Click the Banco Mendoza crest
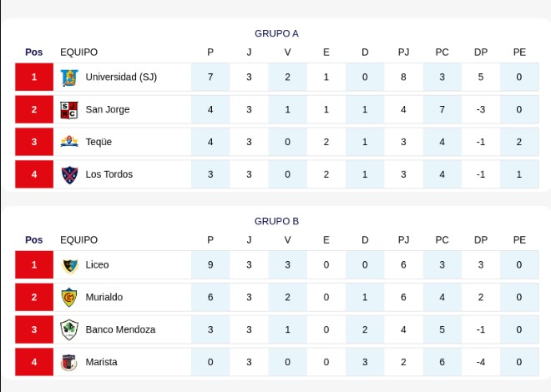Screen dimensions: 551x392 click(x=69, y=329)
